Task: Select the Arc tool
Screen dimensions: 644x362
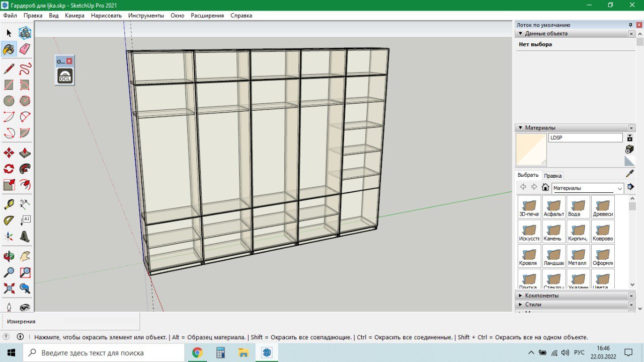Action: click(9, 117)
